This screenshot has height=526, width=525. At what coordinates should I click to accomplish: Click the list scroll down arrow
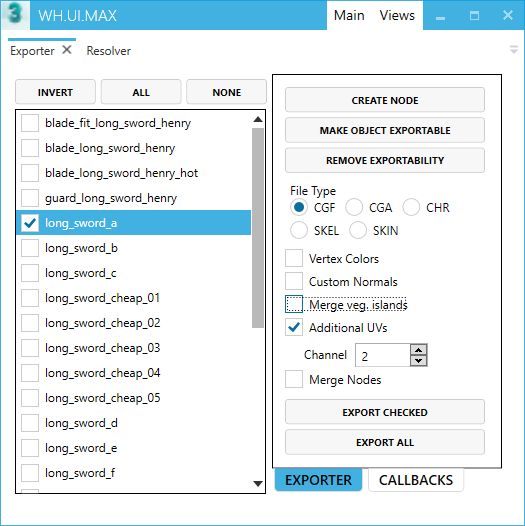point(258,483)
